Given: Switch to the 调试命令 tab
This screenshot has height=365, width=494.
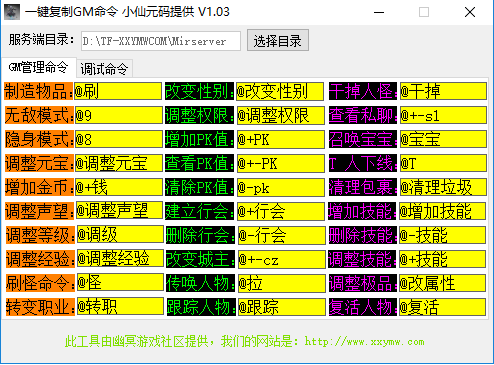Looking at the screenshot, I should [x=104, y=69].
